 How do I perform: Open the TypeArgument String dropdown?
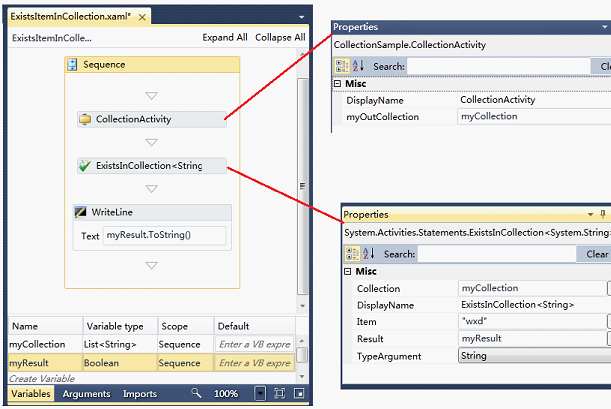535,356
